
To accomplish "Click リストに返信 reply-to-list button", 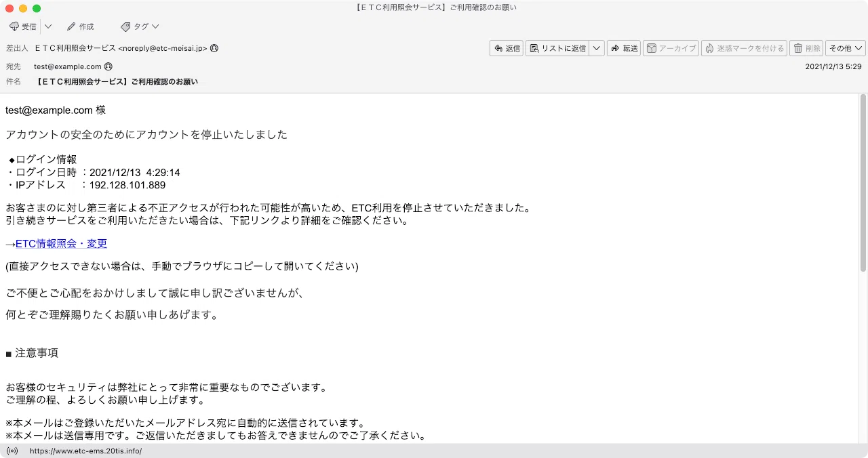I will pyautogui.click(x=557, y=48).
